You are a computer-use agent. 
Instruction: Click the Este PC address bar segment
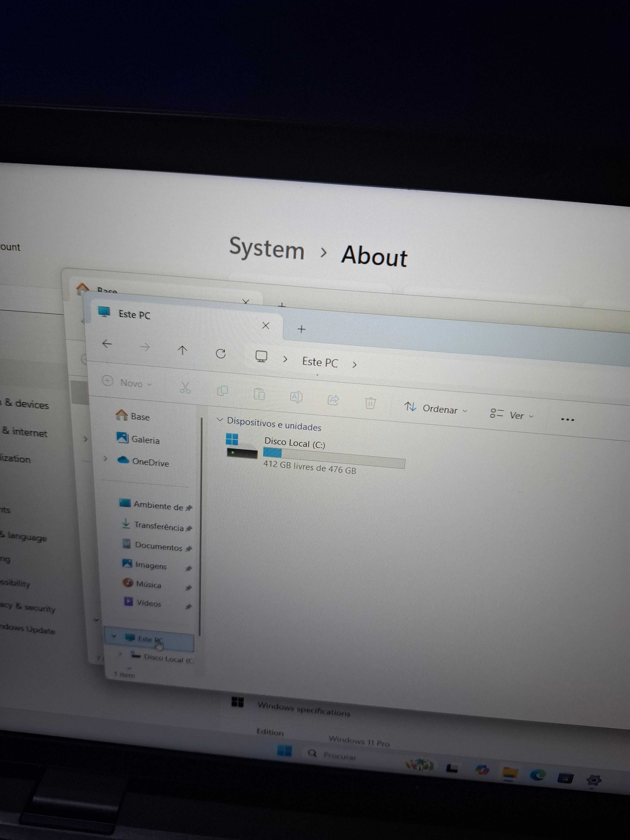click(320, 362)
